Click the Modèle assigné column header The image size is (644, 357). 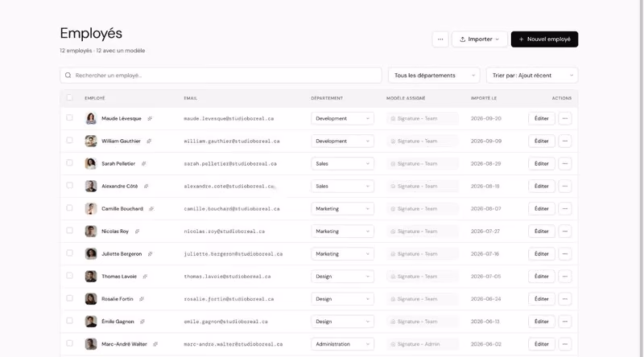click(406, 98)
